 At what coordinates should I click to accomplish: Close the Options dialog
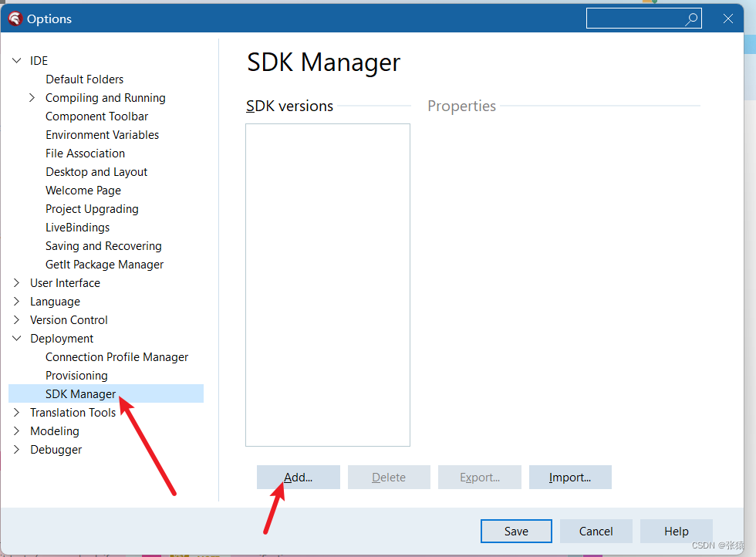click(x=728, y=19)
